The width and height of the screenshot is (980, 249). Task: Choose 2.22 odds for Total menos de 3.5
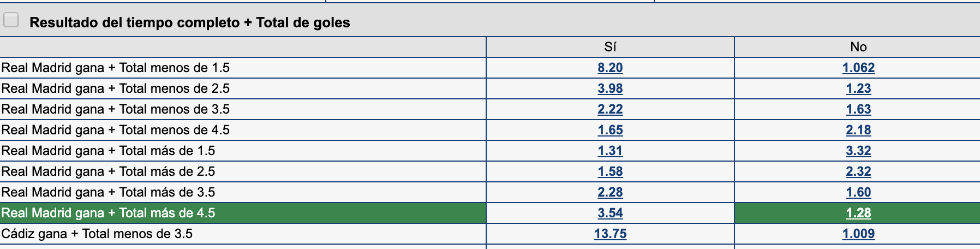(x=610, y=109)
